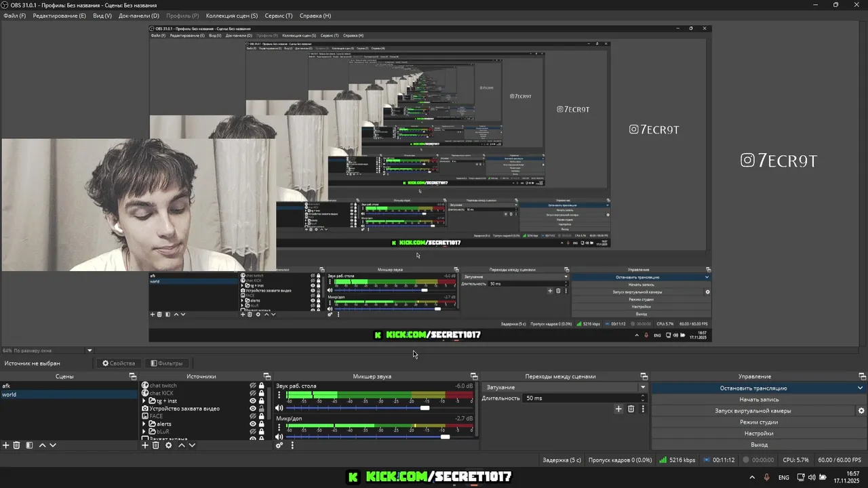Open transition properties three-dots menu
The image size is (868, 488).
643,409
